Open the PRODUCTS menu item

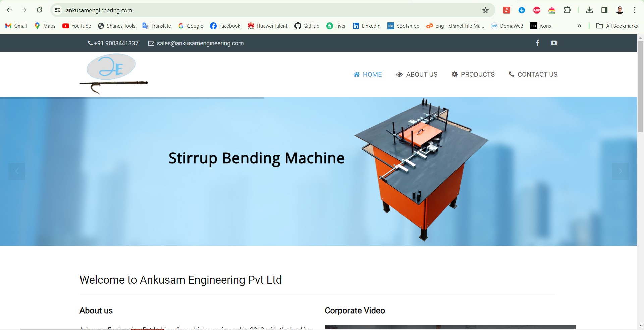click(x=473, y=74)
